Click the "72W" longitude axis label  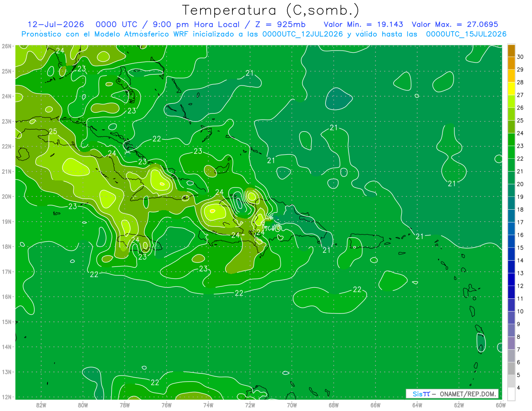tap(250, 405)
